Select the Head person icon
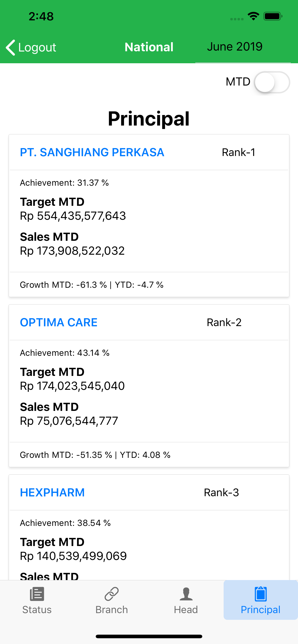Viewport: 298px width, 644px height. click(x=186, y=594)
